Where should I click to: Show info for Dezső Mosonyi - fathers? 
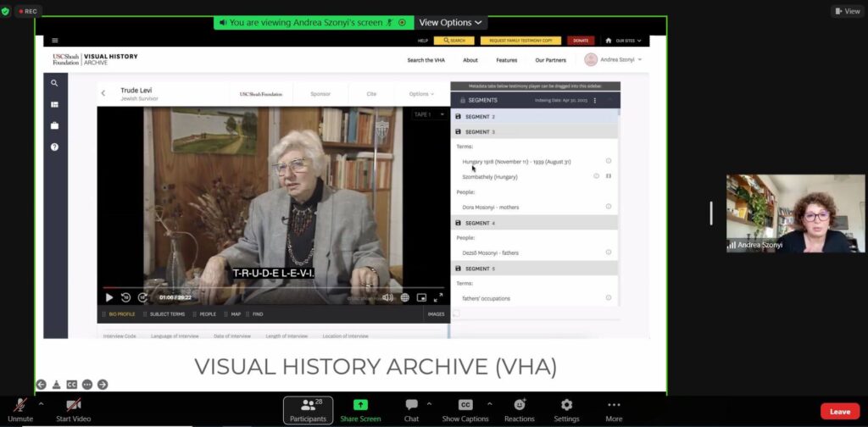[x=609, y=252]
